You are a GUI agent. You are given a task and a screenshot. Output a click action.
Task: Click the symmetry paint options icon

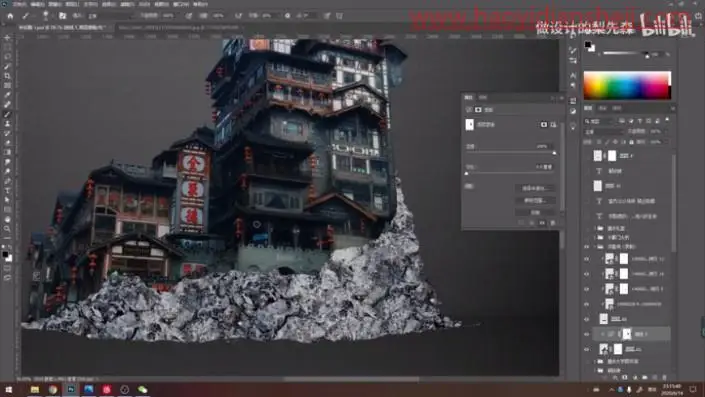pyautogui.click(x=339, y=16)
